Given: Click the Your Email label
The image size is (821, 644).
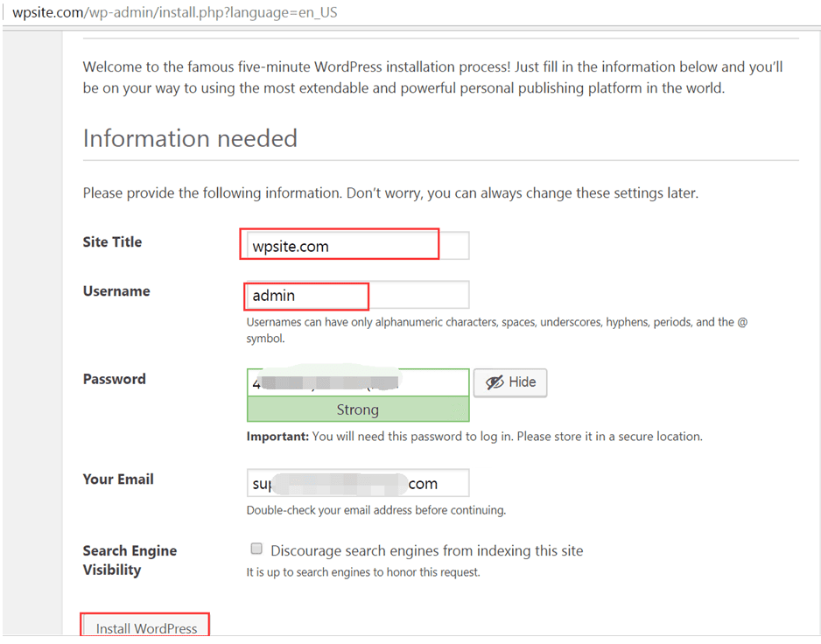Looking at the screenshot, I should [118, 479].
